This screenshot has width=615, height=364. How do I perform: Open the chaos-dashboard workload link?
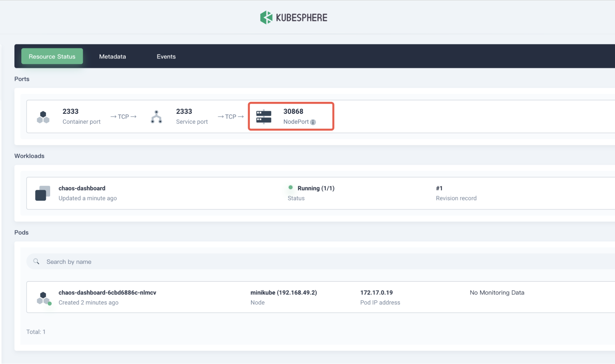pos(82,188)
